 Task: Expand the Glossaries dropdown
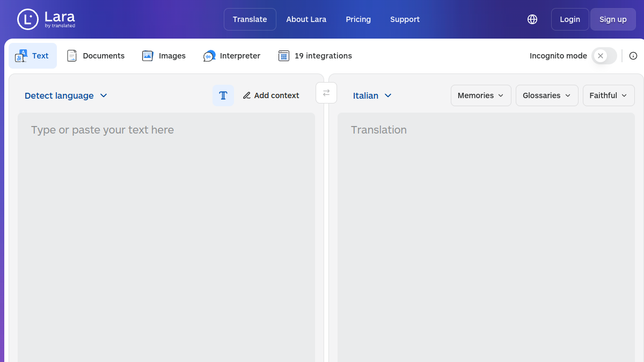click(x=547, y=95)
